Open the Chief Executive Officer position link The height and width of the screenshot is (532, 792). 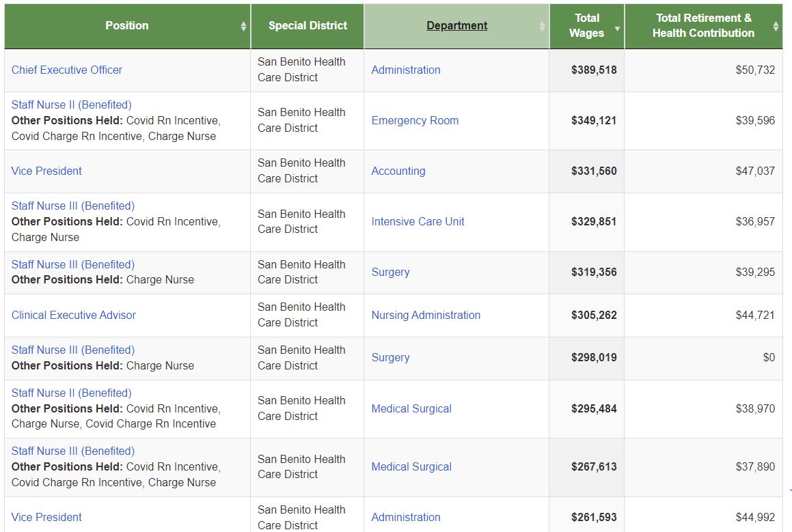pos(67,70)
